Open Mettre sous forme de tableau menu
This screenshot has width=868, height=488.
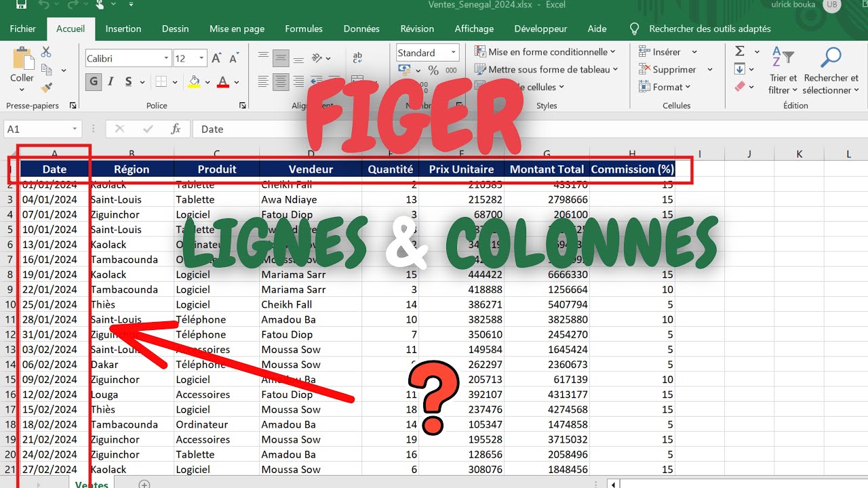tap(547, 69)
